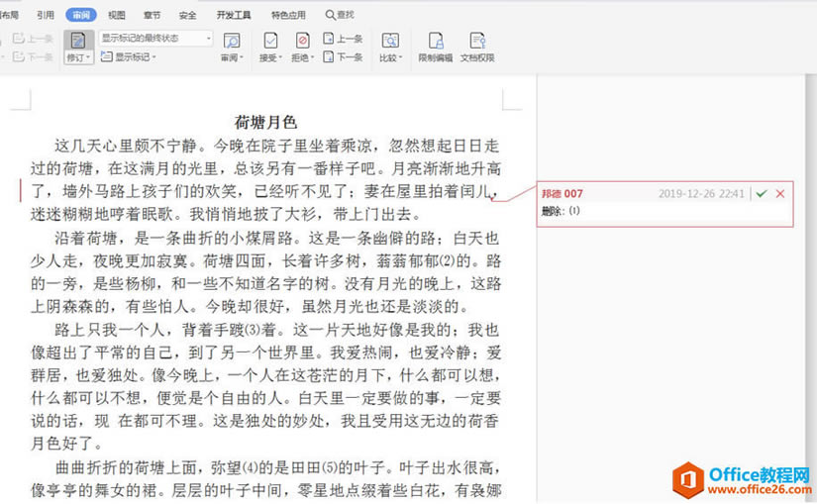This screenshot has width=817, height=504.
Task: Select the active 审阅 ribbon tab
Action: tap(81, 15)
